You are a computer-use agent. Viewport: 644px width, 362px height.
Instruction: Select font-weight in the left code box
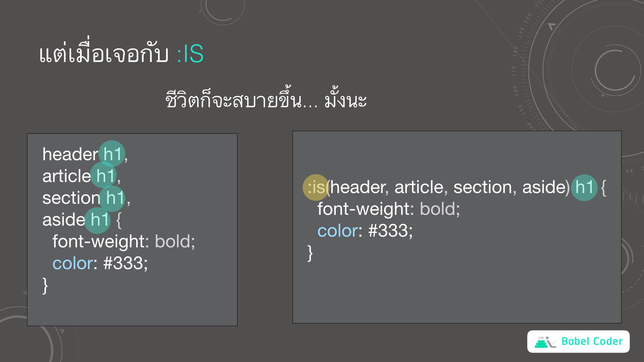click(x=98, y=242)
